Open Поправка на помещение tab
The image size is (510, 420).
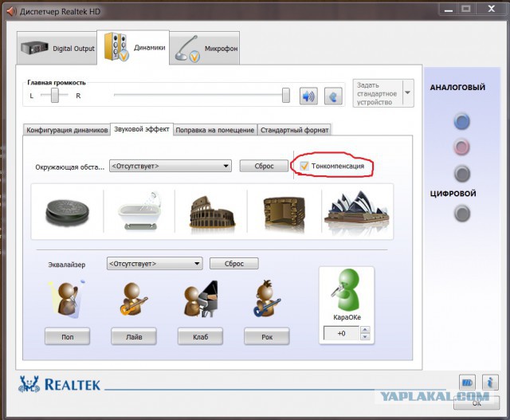tap(214, 130)
